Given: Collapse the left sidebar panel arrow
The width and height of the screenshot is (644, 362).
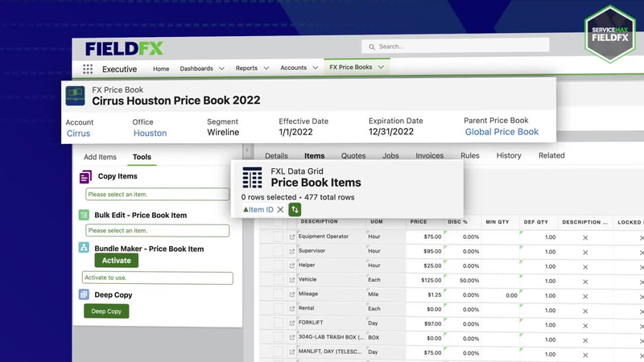Looking at the screenshot, I should click(x=247, y=150).
